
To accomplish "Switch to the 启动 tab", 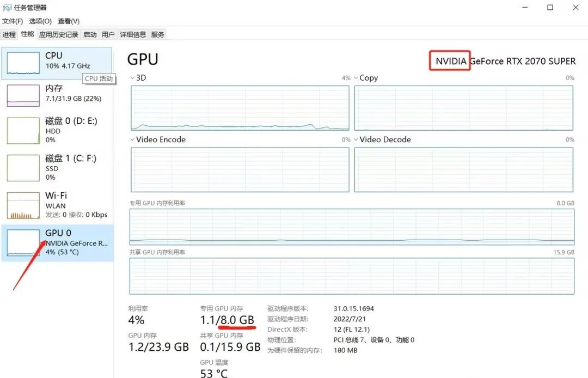I will pyautogui.click(x=90, y=34).
